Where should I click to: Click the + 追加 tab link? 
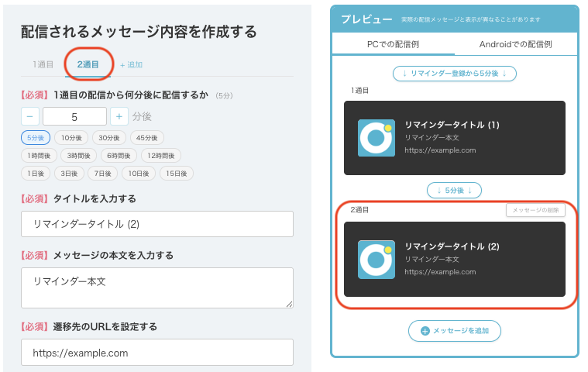[x=131, y=65]
